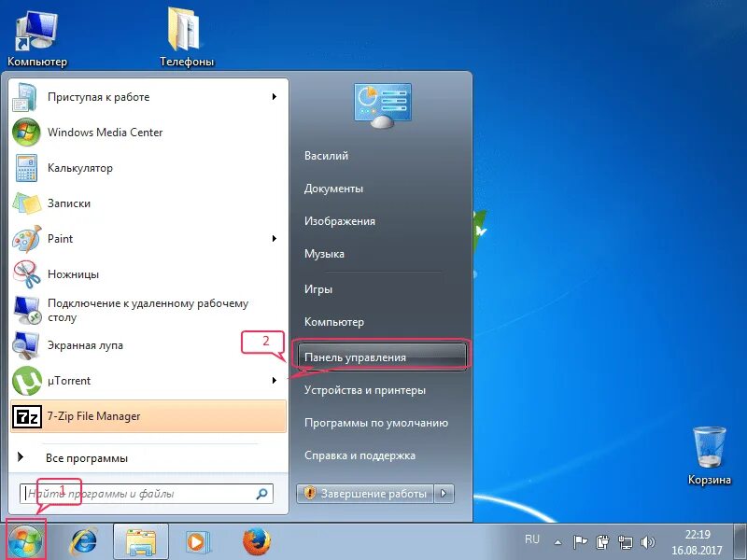Image resolution: width=747 pixels, height=560 pixels.
Task: Open the Компьютер desktop shortcut icon
Action: pyautogui.click(x=36, y=32)
